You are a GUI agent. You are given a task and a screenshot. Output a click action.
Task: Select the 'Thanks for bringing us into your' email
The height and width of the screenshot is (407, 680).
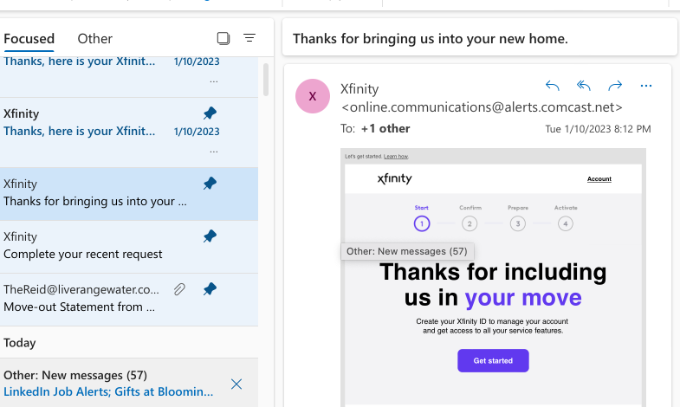[129, 194]
